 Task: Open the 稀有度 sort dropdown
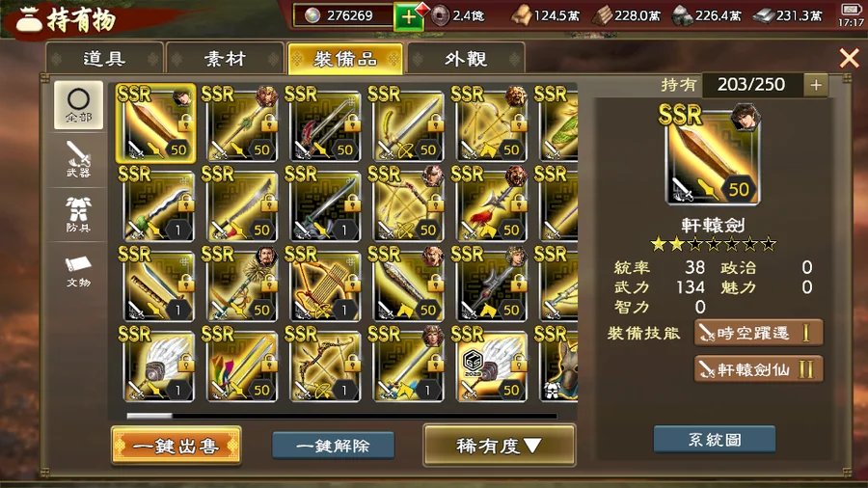pos(500,446)
